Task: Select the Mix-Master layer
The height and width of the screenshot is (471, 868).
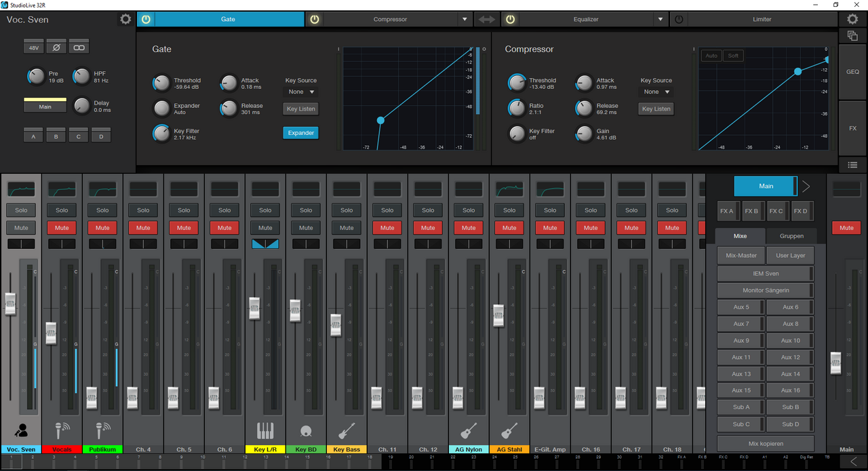Action: [741, 256]
